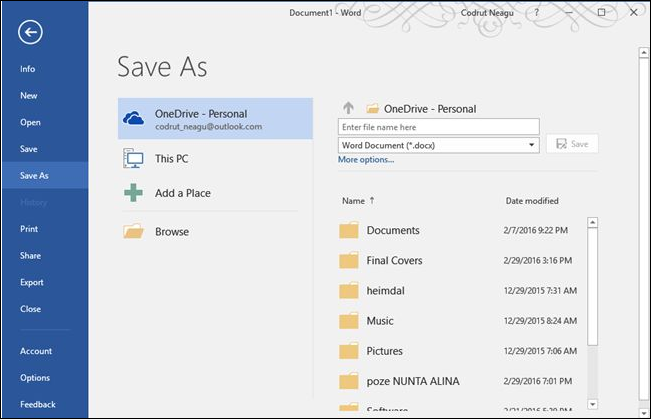Click the file name input field

point(439,127)
